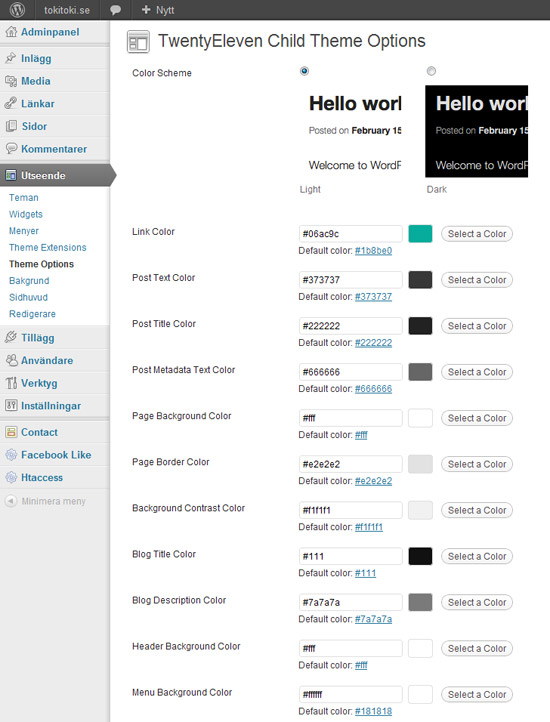Open the Widgets submenu item

[26, 214]
